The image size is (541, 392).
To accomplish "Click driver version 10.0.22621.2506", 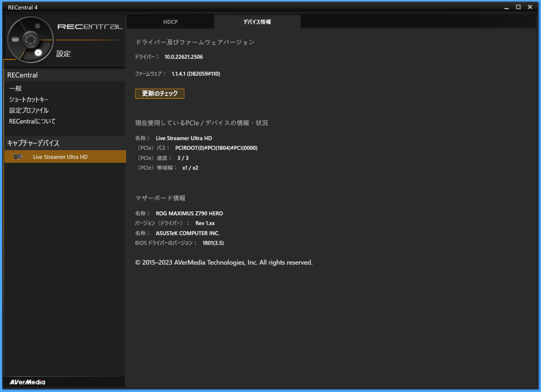I will click(x=184, y=57).
